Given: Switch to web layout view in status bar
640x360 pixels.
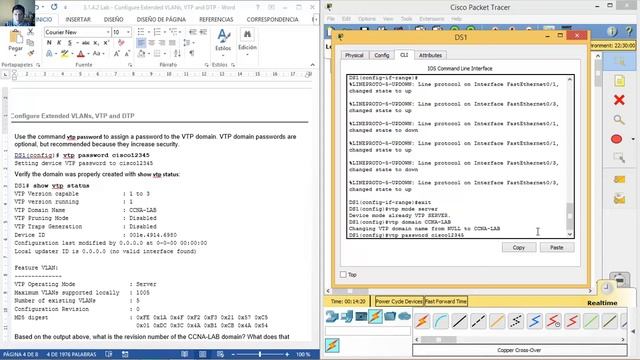Looking at the screenshot, I should coord(220,354).
